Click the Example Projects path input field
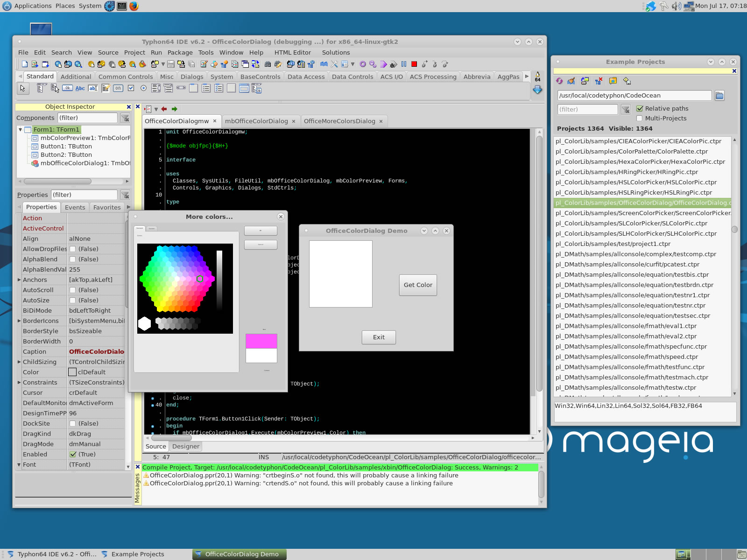Viewport: 747px width, 560px height. pos(634,96)
